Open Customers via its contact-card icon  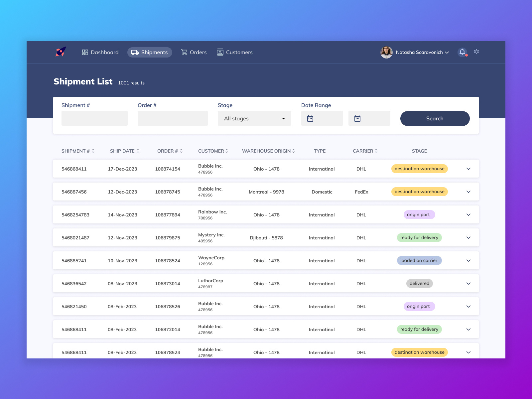(x=220, y=52)
